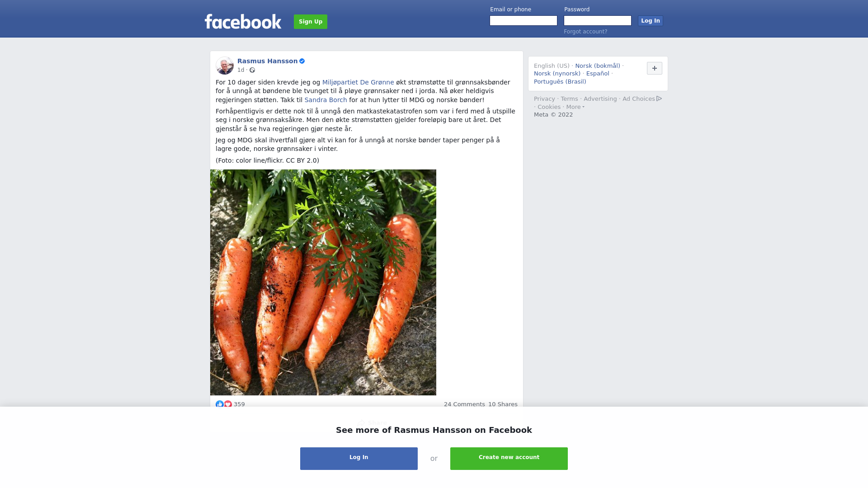Image resolution: width=868 pixels, height=488 pixels.
Task: Click the Ad Choices icon
Action: [659, 99]
